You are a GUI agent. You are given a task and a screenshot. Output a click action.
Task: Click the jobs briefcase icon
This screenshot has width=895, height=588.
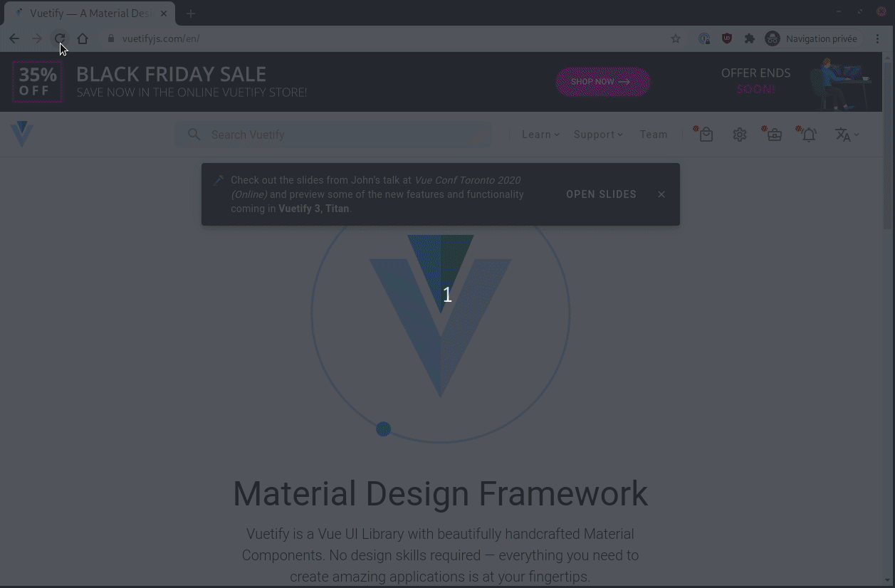coord(774,135)
